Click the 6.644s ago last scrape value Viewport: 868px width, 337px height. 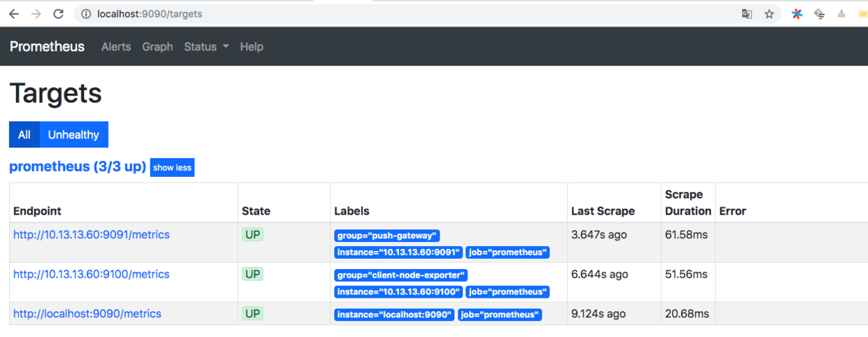[x=598, y=274]
